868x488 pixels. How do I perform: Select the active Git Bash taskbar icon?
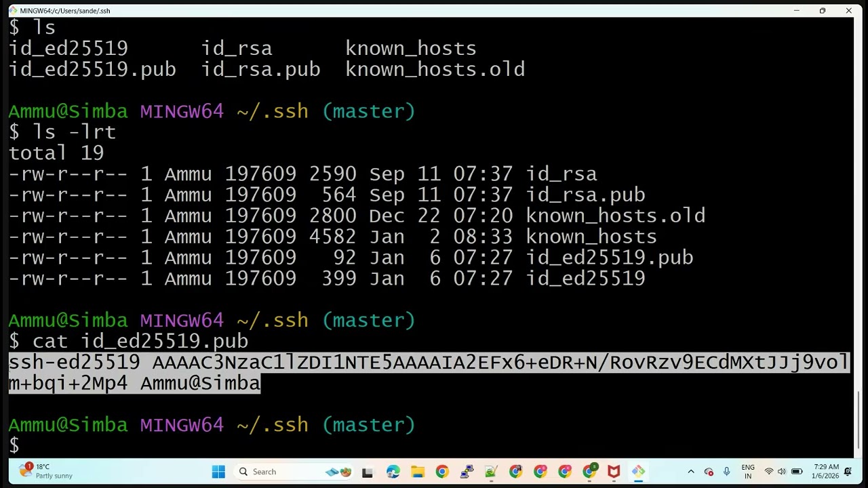638,472
